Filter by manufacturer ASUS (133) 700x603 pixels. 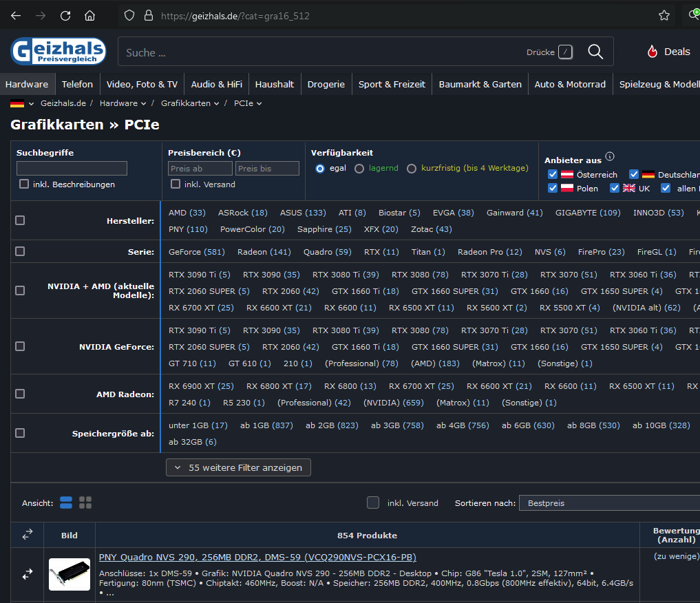tap(303, 213)
